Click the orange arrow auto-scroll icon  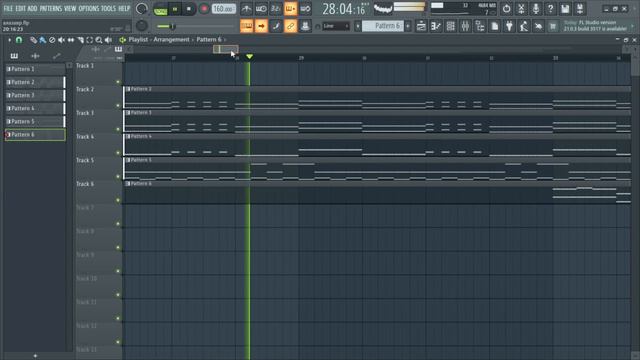click(261, 26)
